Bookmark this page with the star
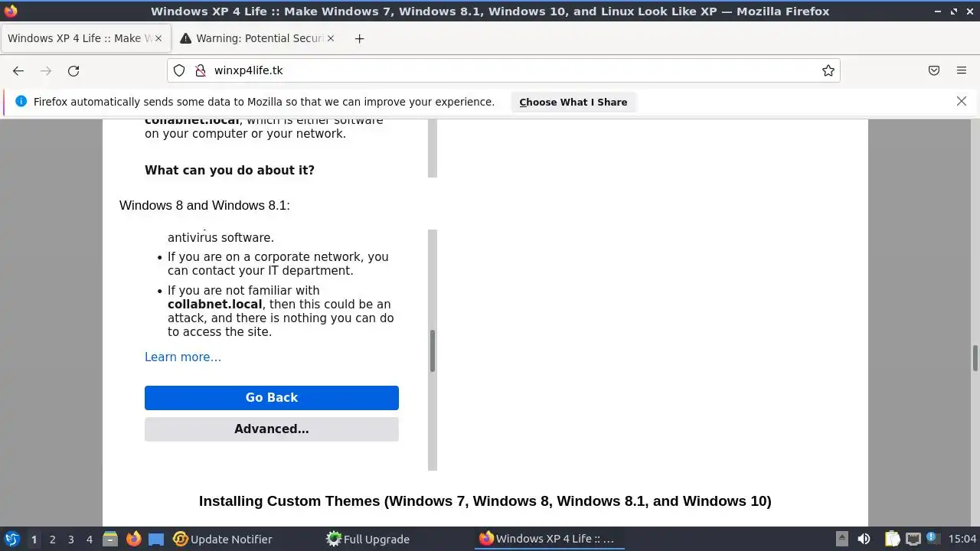Viewport: 980px width, 551px height. tap(828, 70)
